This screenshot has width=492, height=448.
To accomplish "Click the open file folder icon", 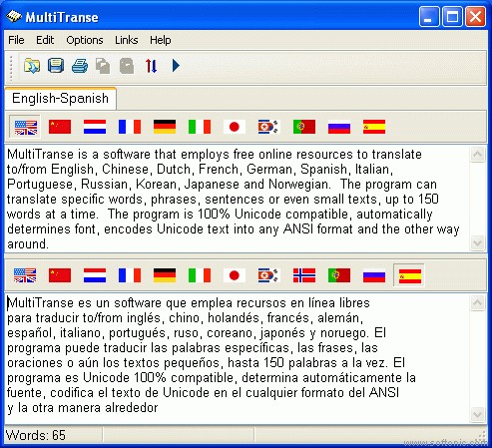I will [x=32, y=66].
